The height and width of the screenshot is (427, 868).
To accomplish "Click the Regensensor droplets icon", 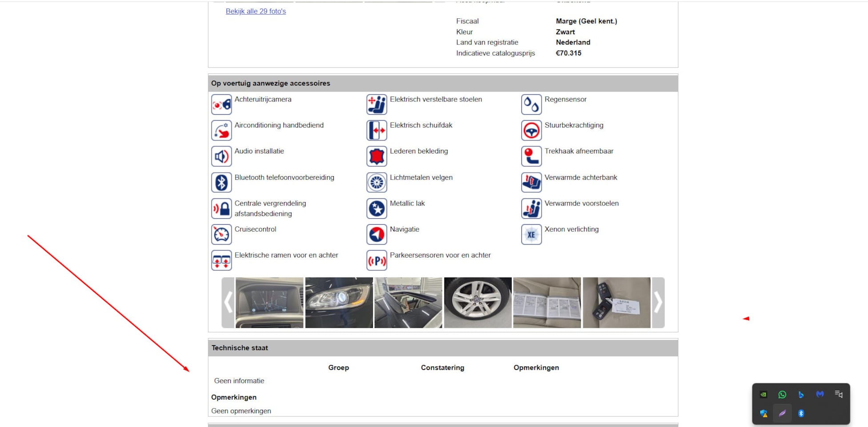I will (531, 105).
